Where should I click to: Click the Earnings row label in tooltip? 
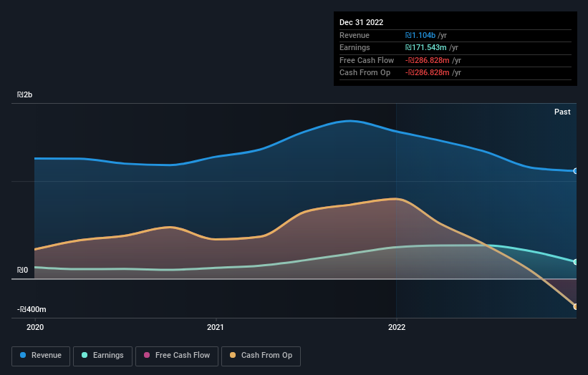coord(355,47)
